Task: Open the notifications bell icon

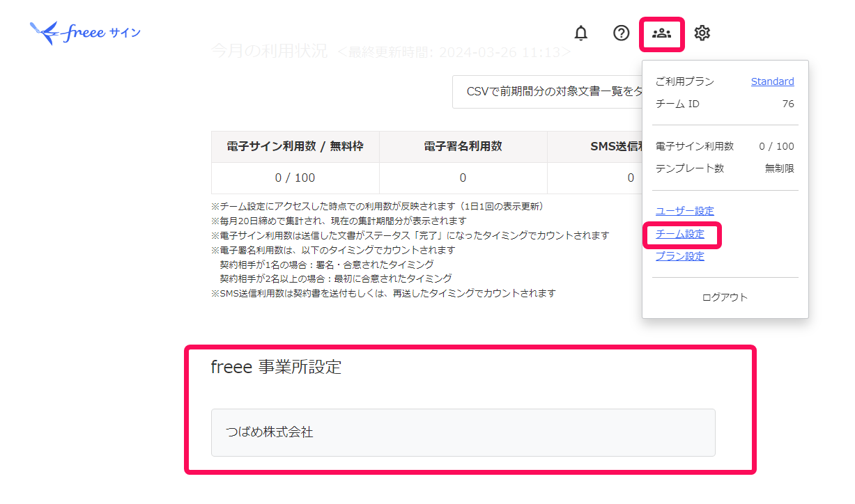Action: [x=580, y=33]
